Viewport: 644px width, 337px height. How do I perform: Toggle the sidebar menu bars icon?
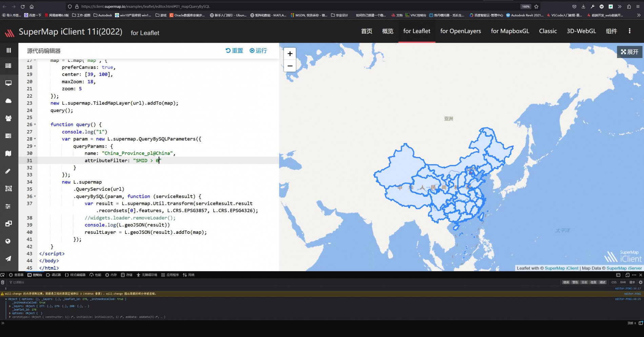(9, 50)
